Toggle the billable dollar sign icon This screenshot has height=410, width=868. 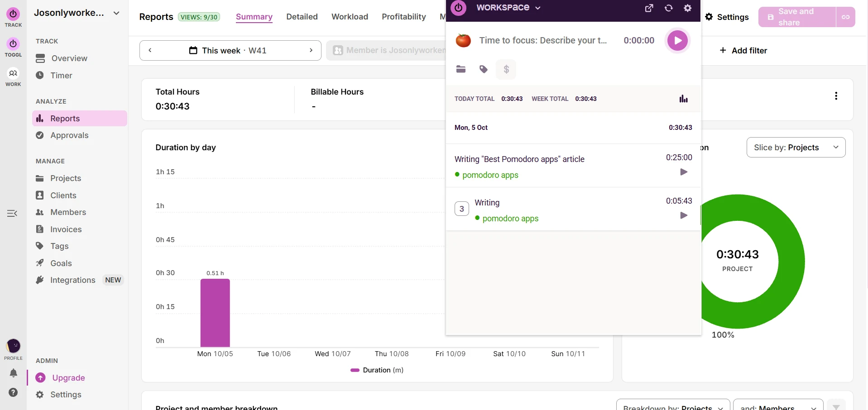(x=506, y=69)
